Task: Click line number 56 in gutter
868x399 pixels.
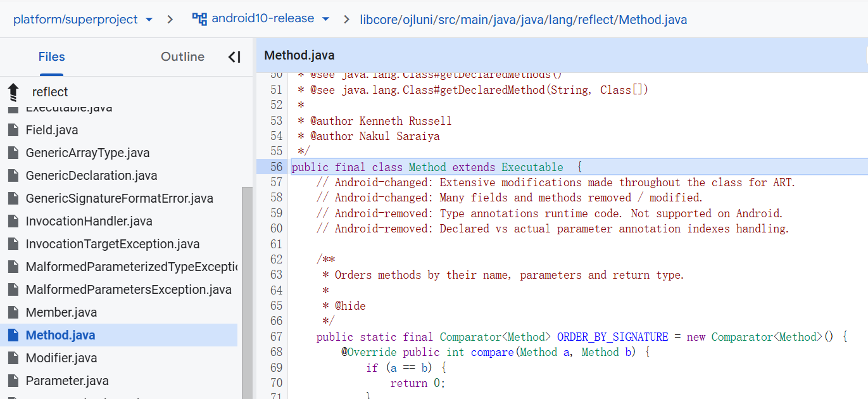Action: [x=276, y=167]
